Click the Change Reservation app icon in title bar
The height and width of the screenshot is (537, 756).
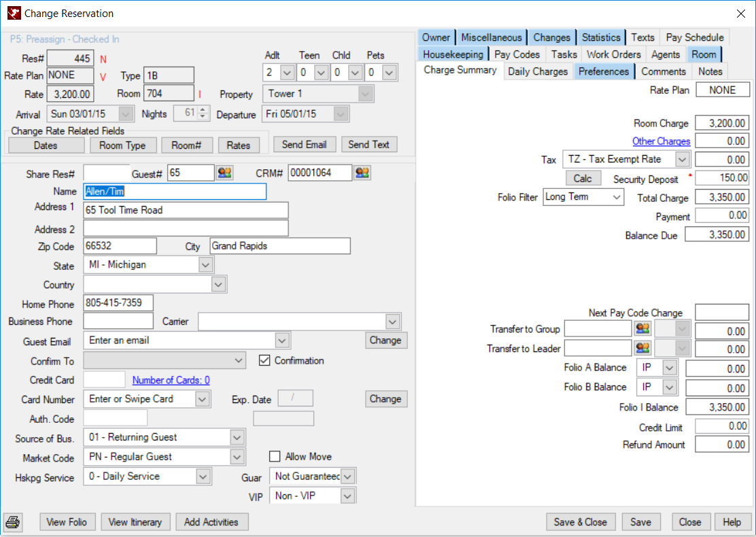(14, 13)
